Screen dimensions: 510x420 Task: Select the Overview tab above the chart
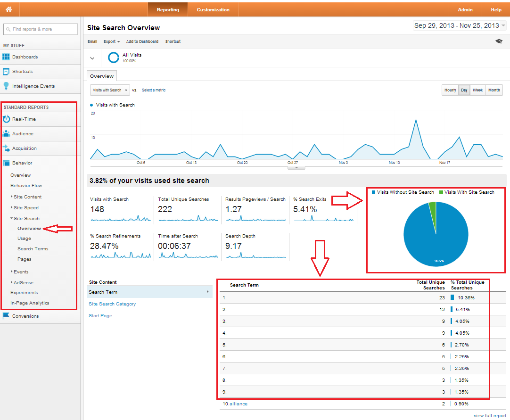[x=101, y=75]
